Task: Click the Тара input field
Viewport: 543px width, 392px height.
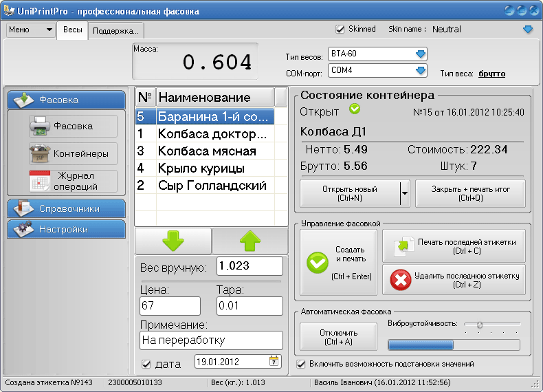Action: [x=250, y=306]
